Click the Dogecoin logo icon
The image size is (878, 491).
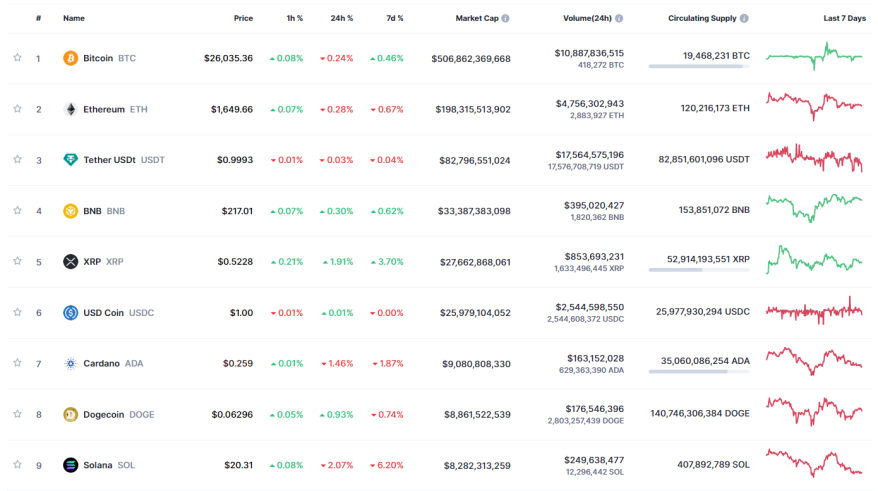tap(71, 414)
